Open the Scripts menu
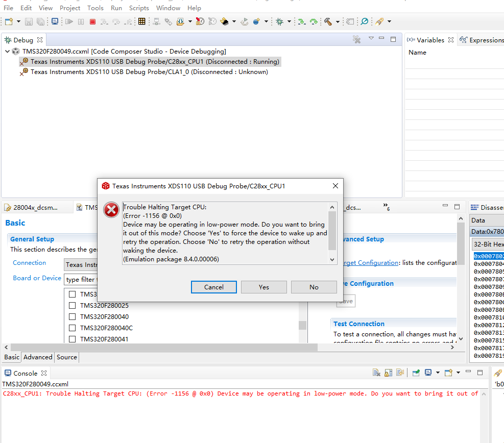504x443 pixels. [139, 8]
